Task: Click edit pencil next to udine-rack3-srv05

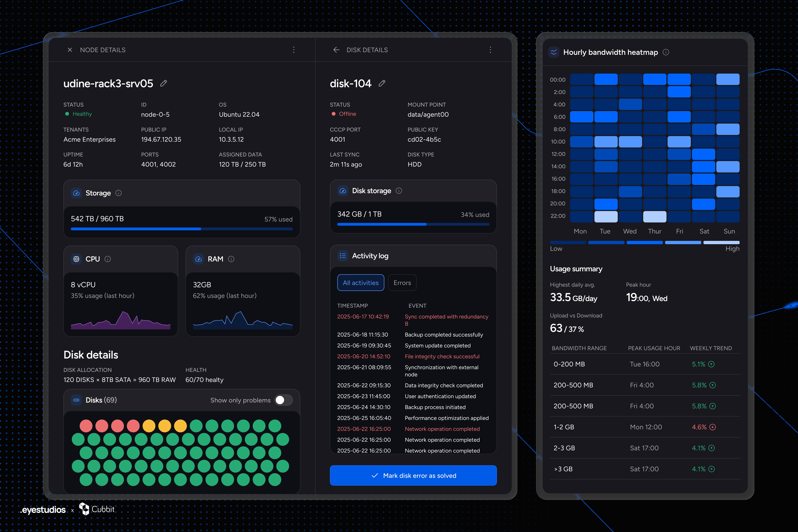Action: pyautogui.click(x=164, y=84)
